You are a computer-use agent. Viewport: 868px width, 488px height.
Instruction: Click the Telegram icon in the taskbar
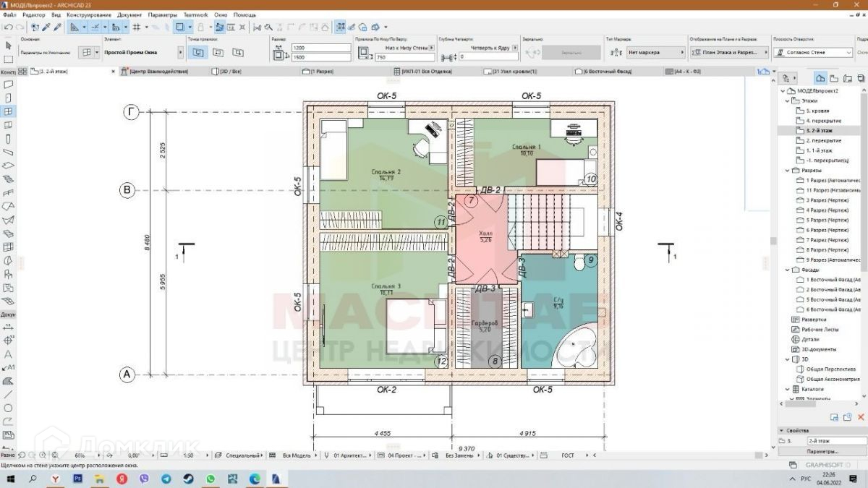click(x=166, y=479)
